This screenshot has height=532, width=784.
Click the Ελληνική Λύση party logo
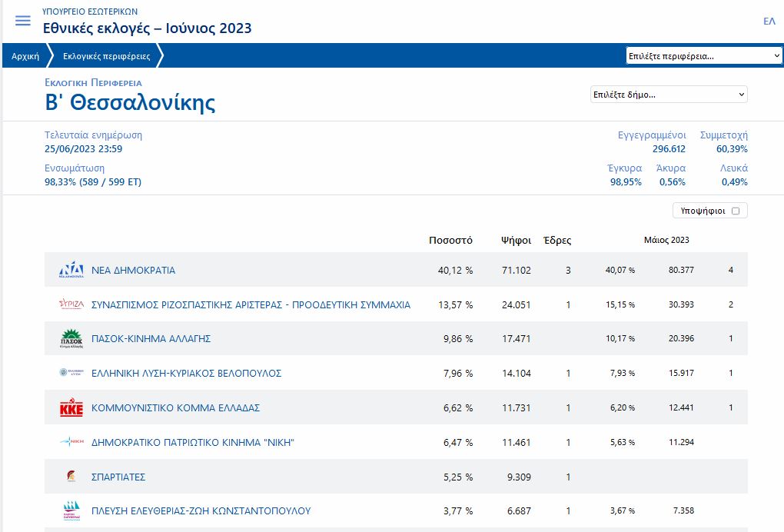tap(71, 373)
